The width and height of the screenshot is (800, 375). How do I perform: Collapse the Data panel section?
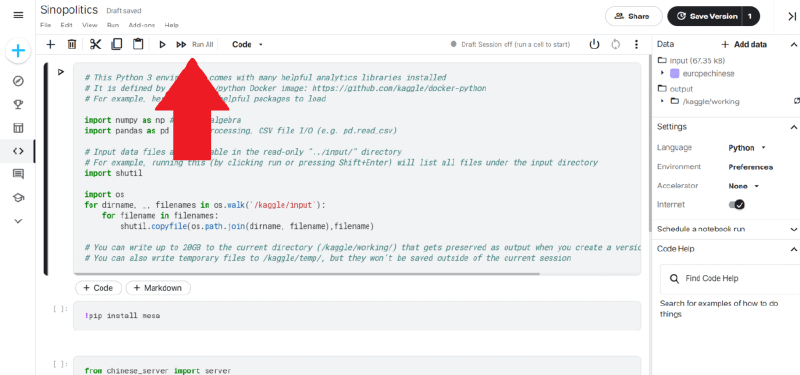(793, 44)
